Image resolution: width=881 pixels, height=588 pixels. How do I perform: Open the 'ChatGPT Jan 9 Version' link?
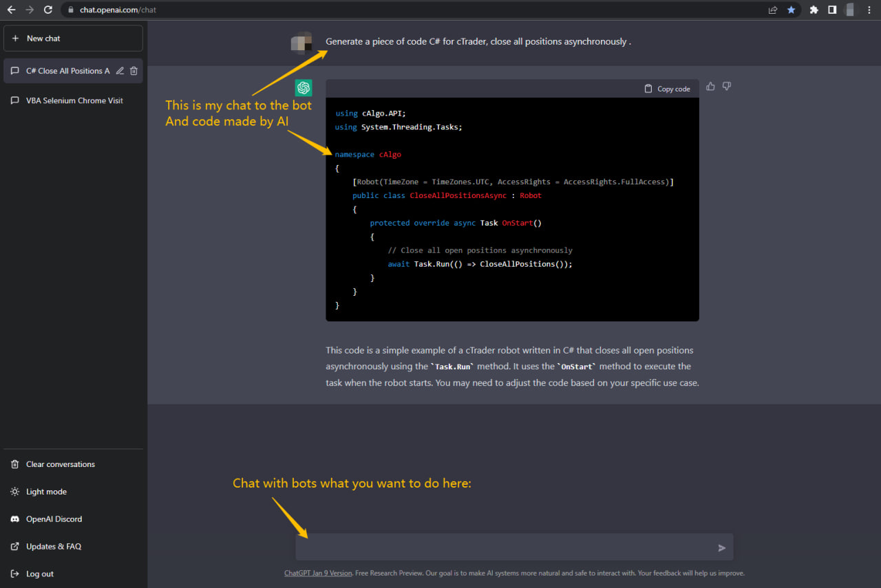[318, 573]
